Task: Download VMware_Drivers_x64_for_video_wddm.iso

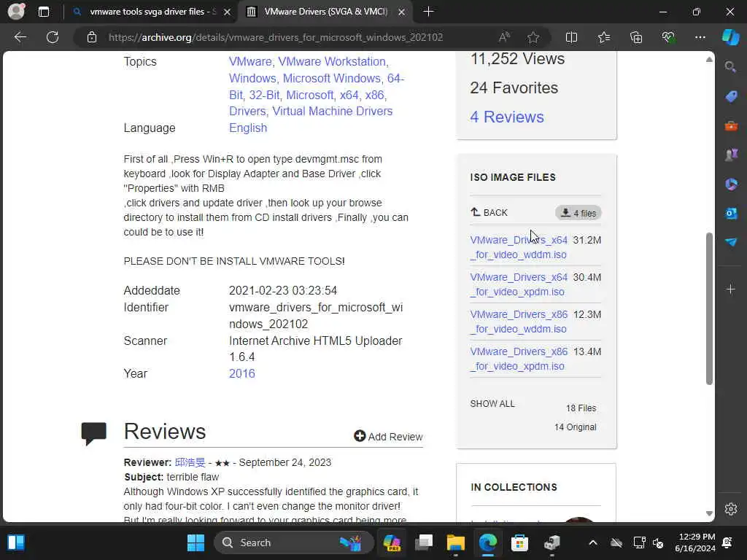Action: (519, 247)
